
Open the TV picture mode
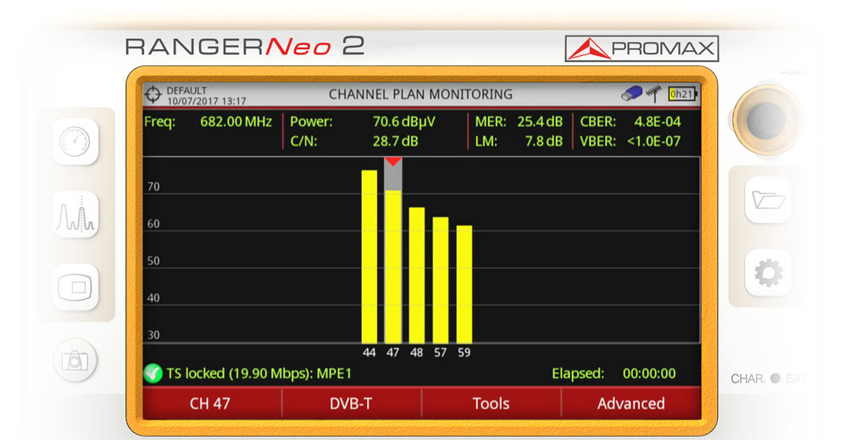[75, 287]
